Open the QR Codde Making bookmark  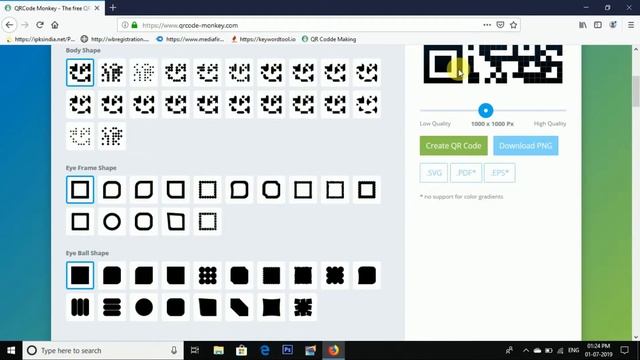click(329, 39)
